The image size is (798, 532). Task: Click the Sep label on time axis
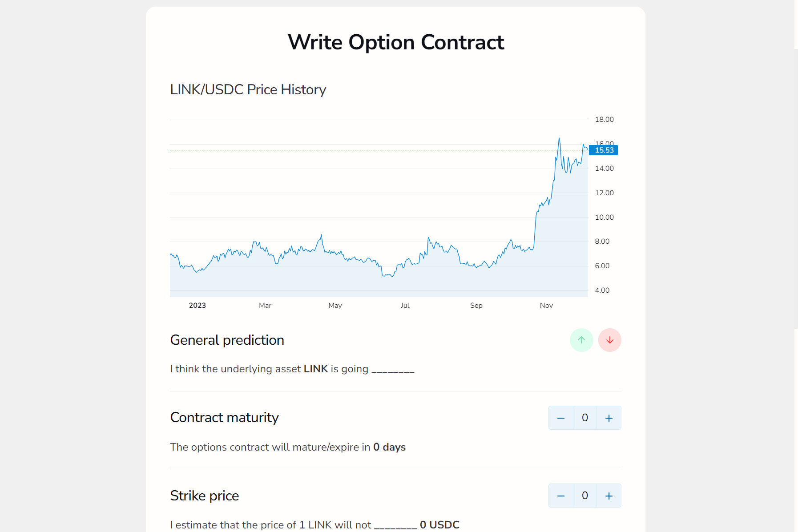click(x=476, y=306)
